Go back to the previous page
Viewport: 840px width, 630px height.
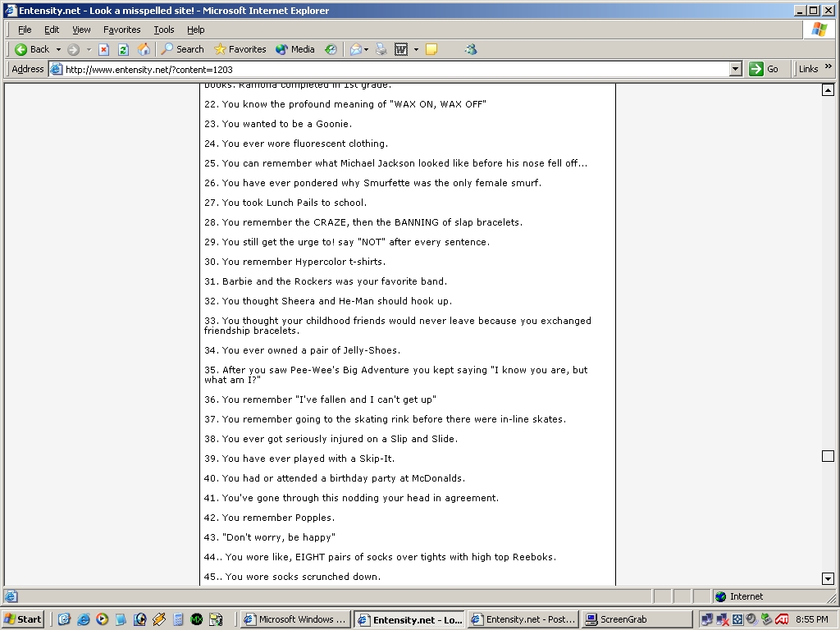[x=32, y=49]
